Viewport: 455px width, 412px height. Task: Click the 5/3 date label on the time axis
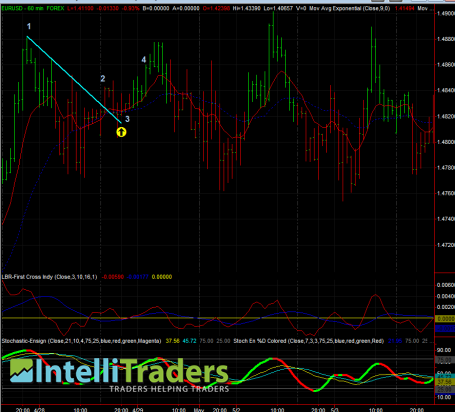(x=335, y=410)
